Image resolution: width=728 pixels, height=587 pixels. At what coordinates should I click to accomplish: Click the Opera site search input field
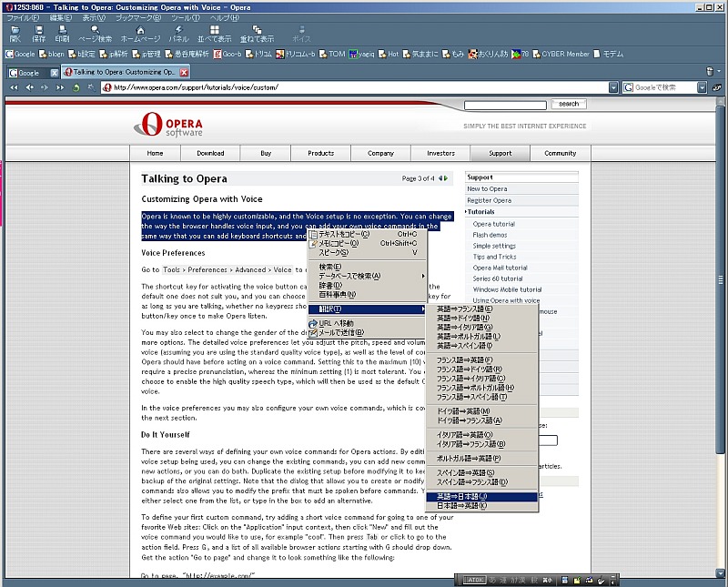tap(505, 105)
